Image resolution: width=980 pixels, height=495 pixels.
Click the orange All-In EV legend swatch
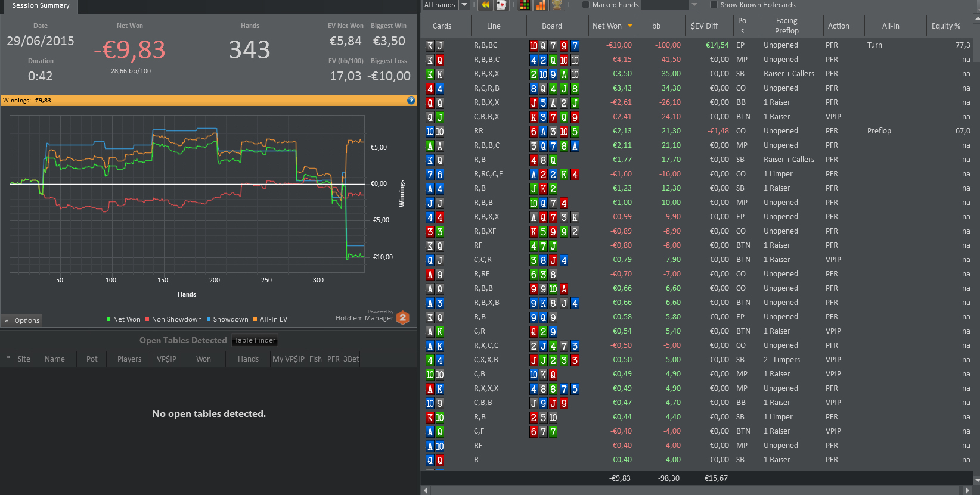(x=255, y=319)
